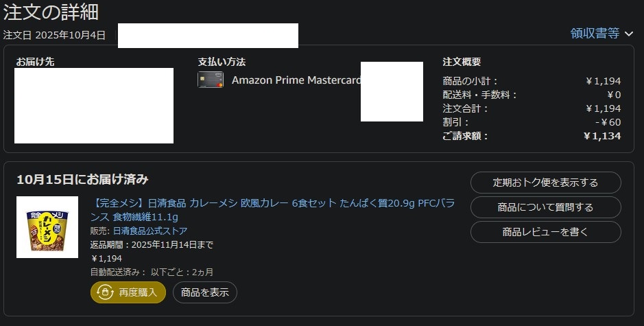This screenshot has height=326, width=644.
Task: Click the 10月15日にお届け済み delivery status
Action: tap(82, 180)
